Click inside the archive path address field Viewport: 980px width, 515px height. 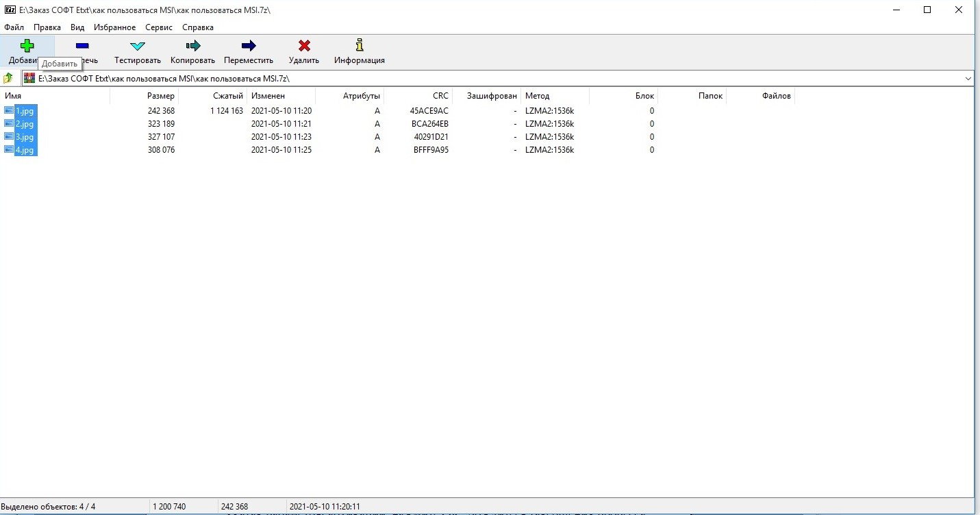(479, 79)
